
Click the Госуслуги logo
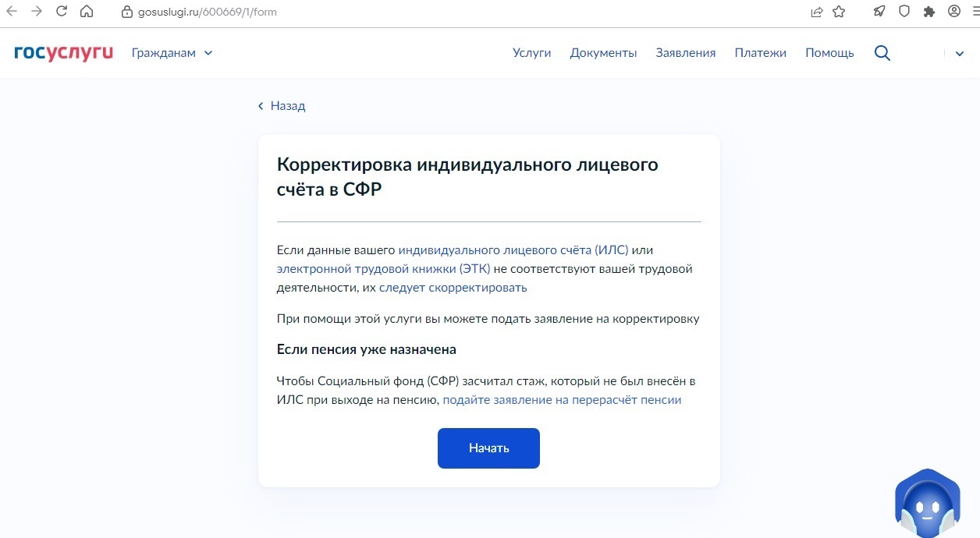63,53
